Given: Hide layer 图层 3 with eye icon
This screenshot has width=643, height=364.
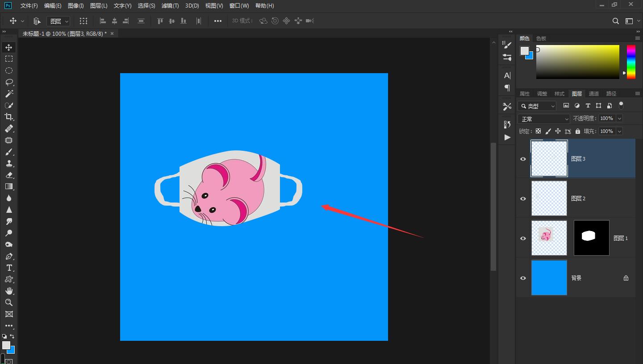Looking at the screenshot, I should tap(523, 159).
